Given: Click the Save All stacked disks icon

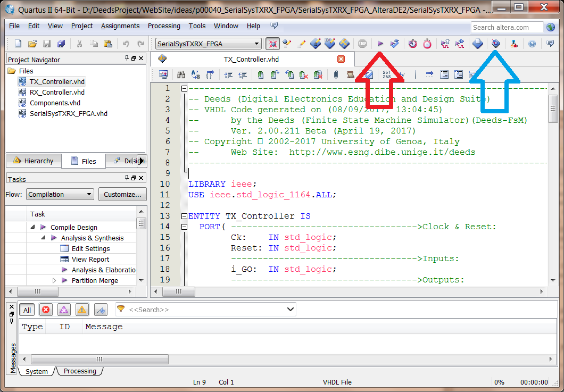Looking at the screenshot, I should point(61,44).
